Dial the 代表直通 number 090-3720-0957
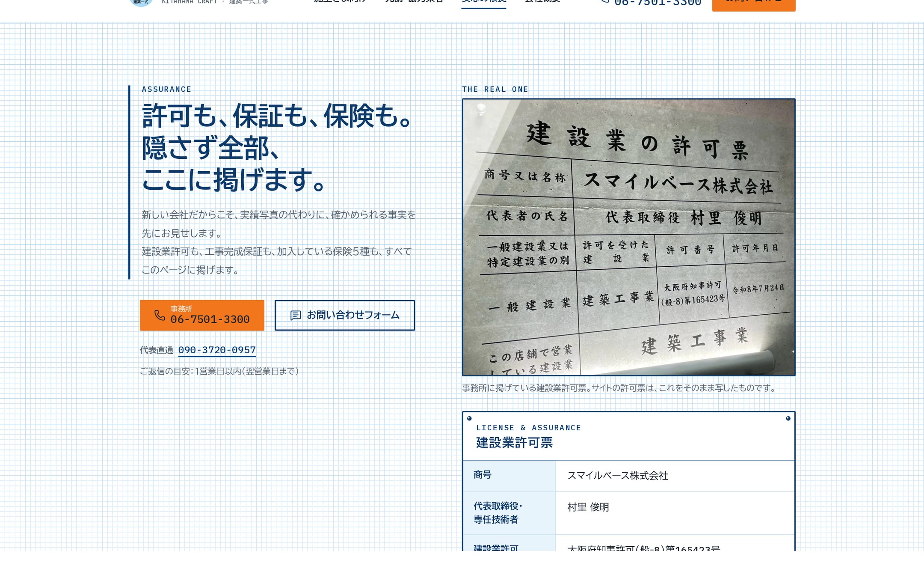This screenshot has height=578, width=924. [x=217, y=350]
